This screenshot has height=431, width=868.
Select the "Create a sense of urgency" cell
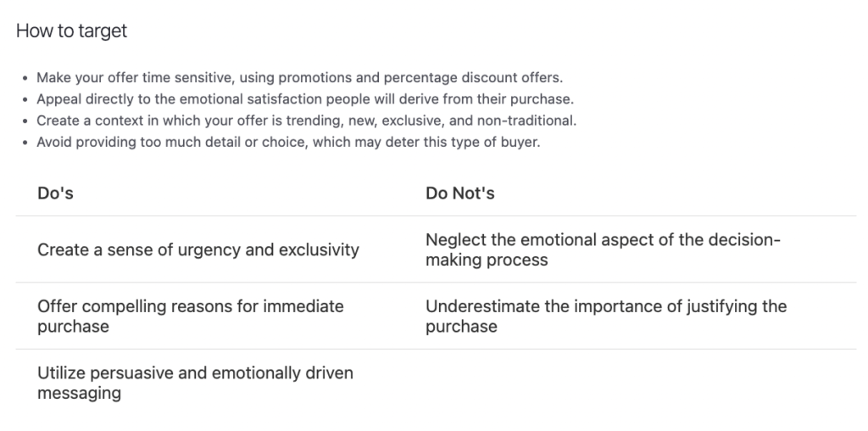(198, 249)
